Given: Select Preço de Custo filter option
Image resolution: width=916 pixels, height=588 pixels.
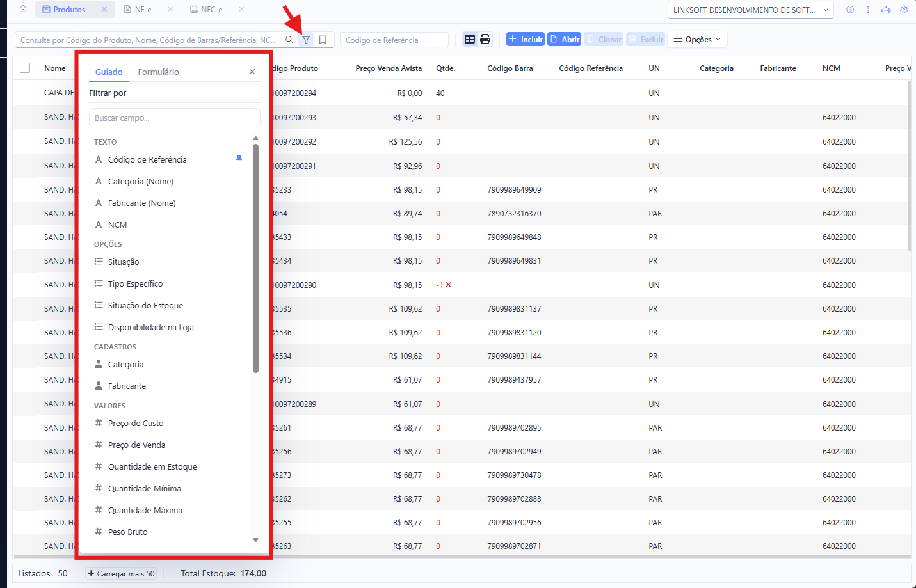Looking at the screenshot, I should 136,423.
